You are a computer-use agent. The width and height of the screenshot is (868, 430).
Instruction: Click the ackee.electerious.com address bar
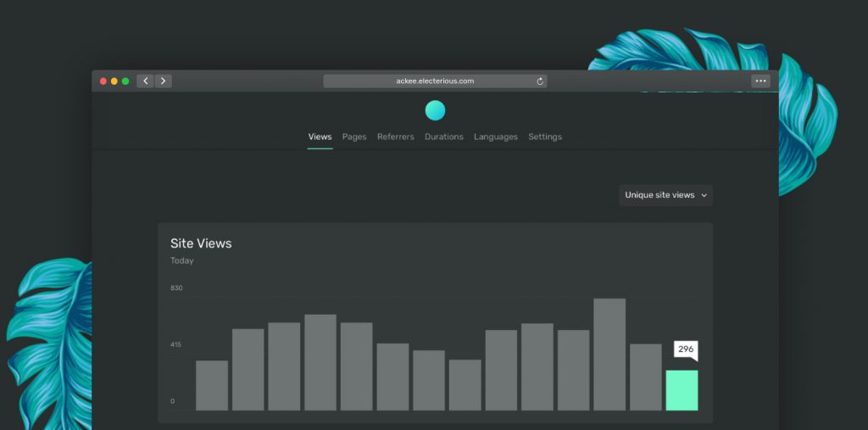[435, 81]
